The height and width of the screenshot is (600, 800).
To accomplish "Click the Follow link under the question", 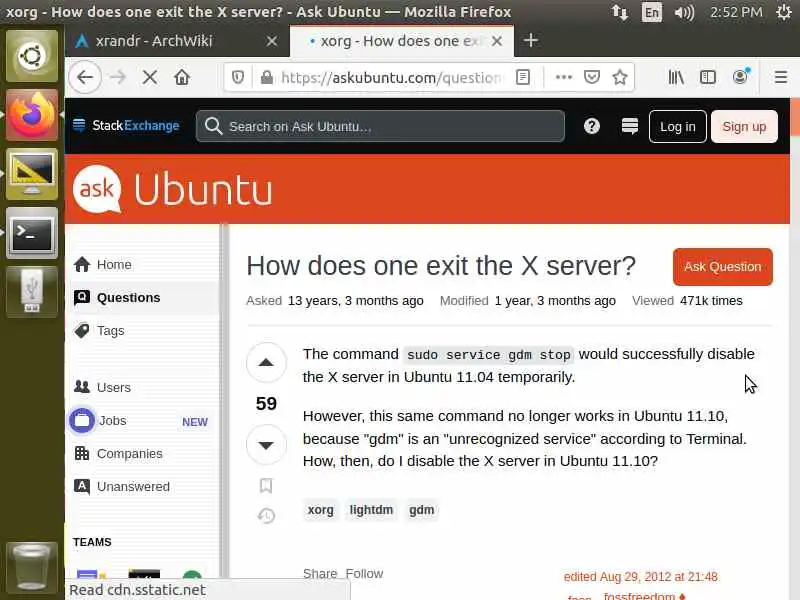I will coord(364,573).
